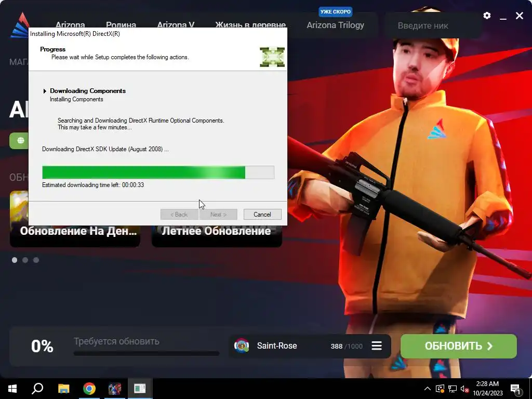Select the third news carousel dot
532x399 pixels.
pos(36,260)
